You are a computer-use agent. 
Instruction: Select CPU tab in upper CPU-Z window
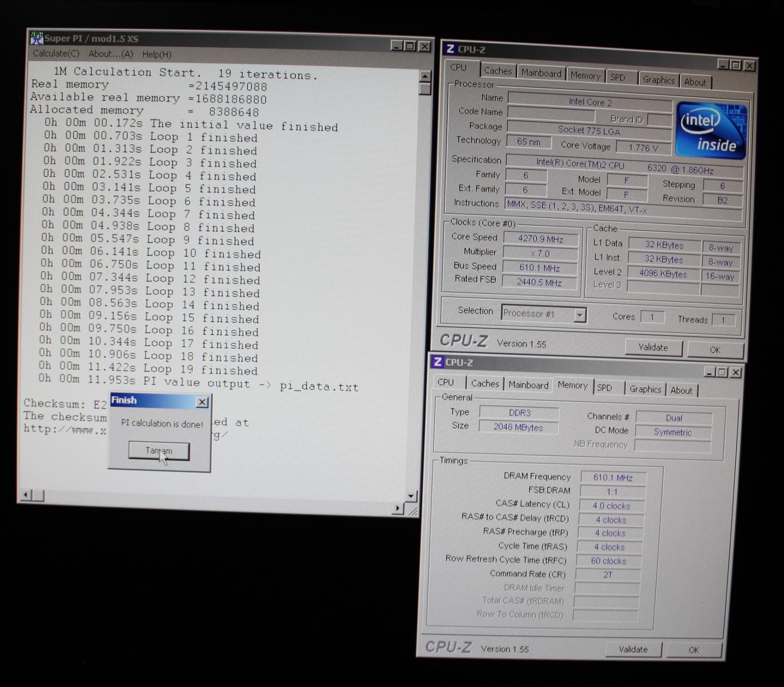pyautogui.click(x=459, y=68)
